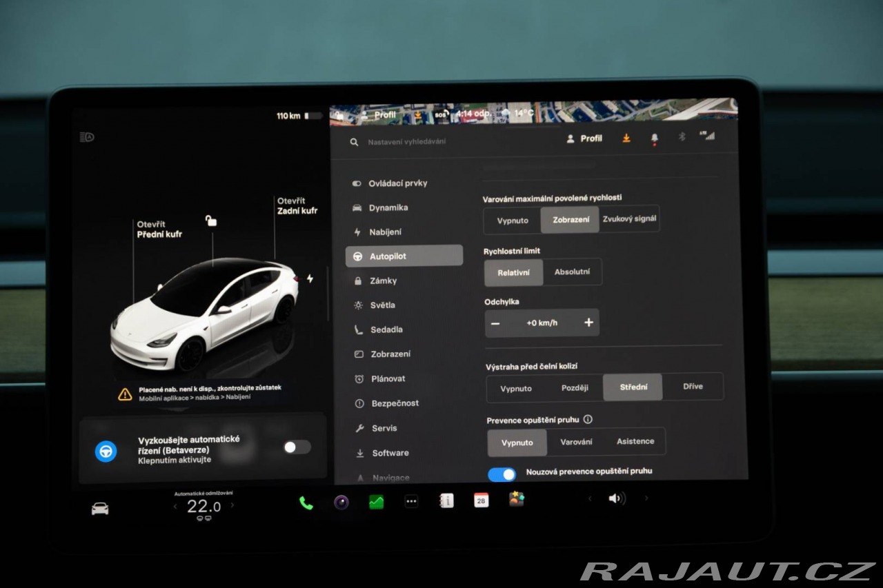Tap Otevřít Přední kufr button
Viewport: 883px width, 588px height.
(159, 230)
